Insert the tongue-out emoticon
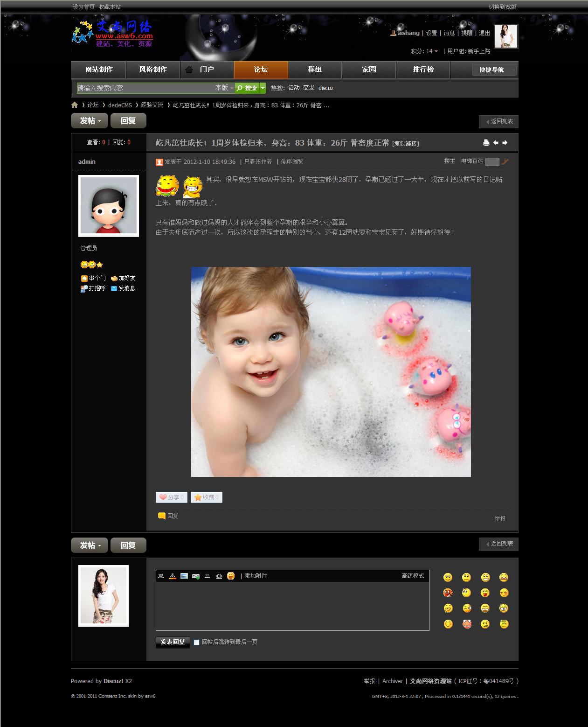The image size is (588, 727). [x=485, y=593]
